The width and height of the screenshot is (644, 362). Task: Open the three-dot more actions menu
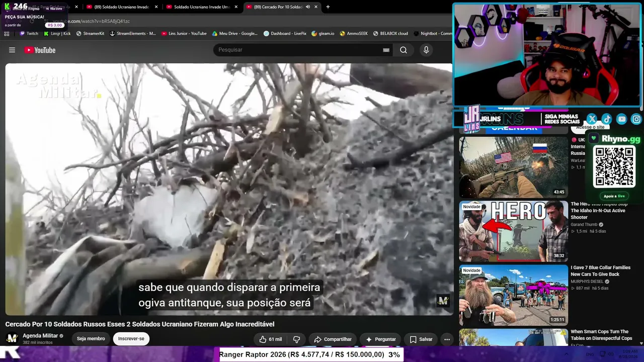pos(447,339)
